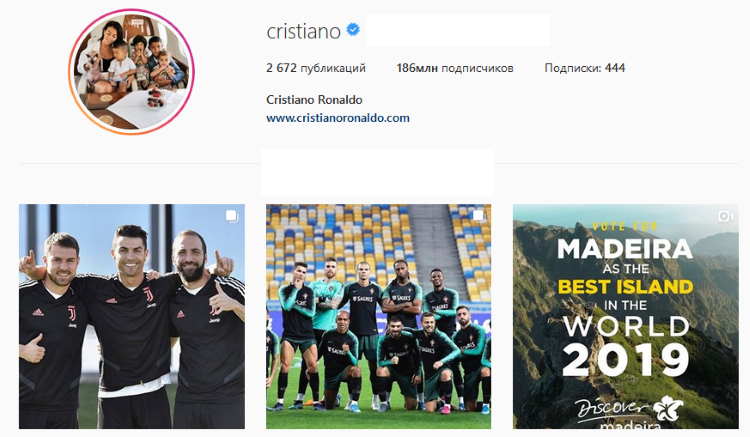Click the Adidas logo on the left player's shirt

[x=38, y=312]
